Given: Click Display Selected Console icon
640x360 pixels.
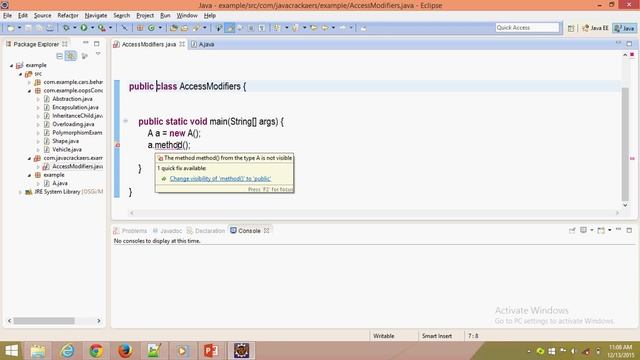Looking at the screenshot, I should tap(584, 230).
